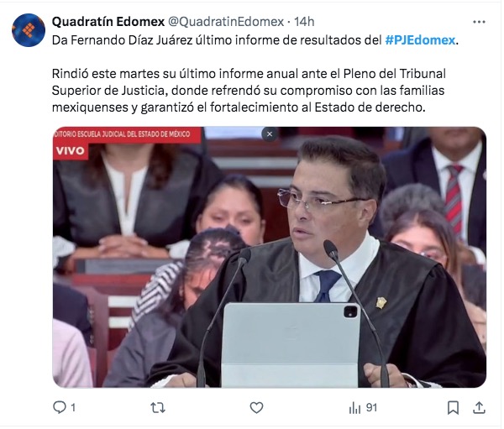This screenshot has width=504, height=429.
Task: Open the three-dot more options menu
Action: point(479,22)
